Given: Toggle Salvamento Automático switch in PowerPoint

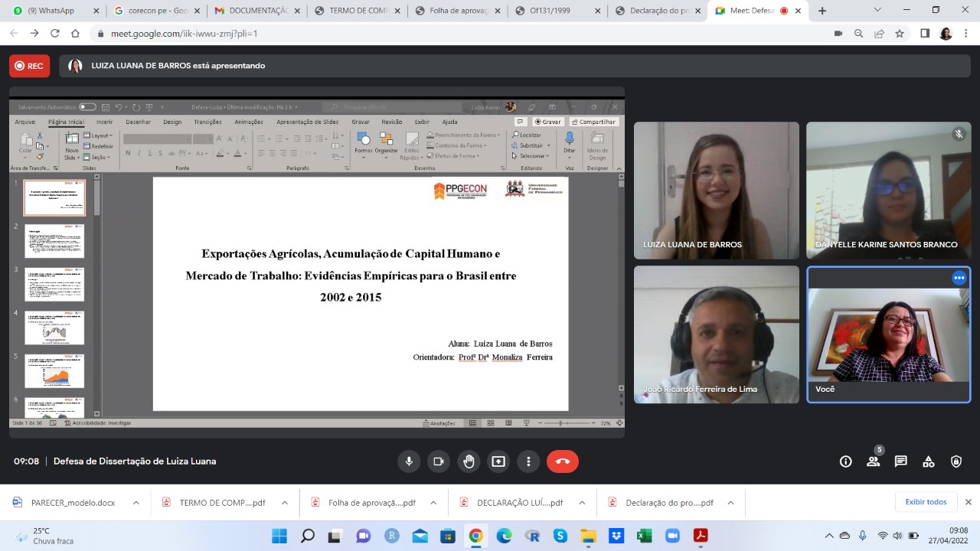Looking at the screenshot, I should [x=87, y=107].
